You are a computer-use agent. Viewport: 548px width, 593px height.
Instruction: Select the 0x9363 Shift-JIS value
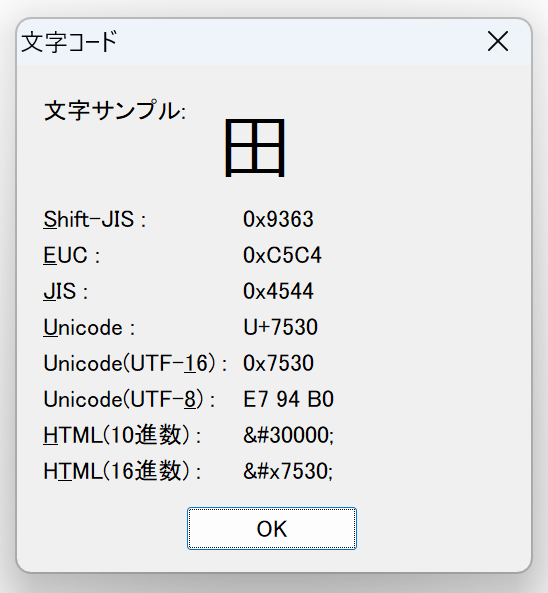278,219
